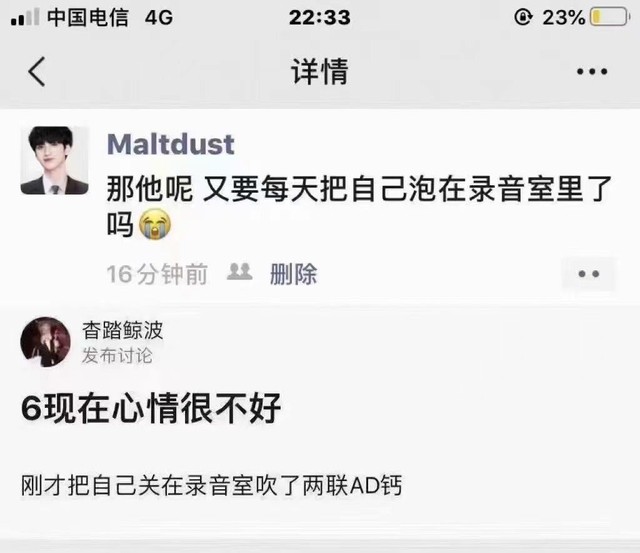The width and height of the screenshot is (640, 553).
Task: Open 杏踏鲸波's round avatar
Action: pos(45,342)
